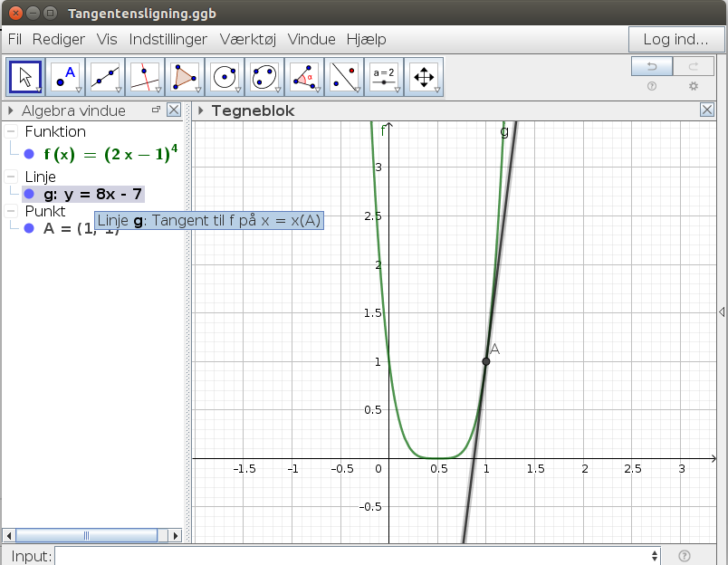Collapse the Funktion tree group
Image resolution: width=728 pixels, height=565 pixels.
click(11, 131)
